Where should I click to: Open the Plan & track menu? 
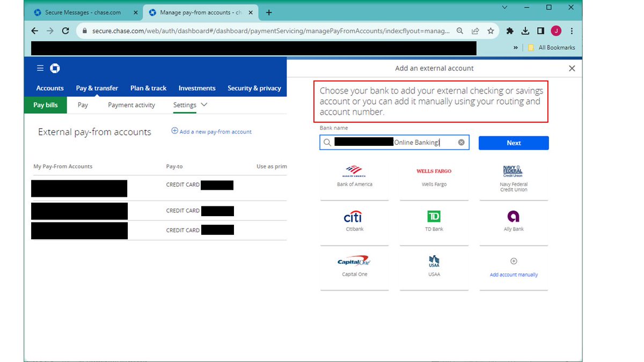[149, 88]
